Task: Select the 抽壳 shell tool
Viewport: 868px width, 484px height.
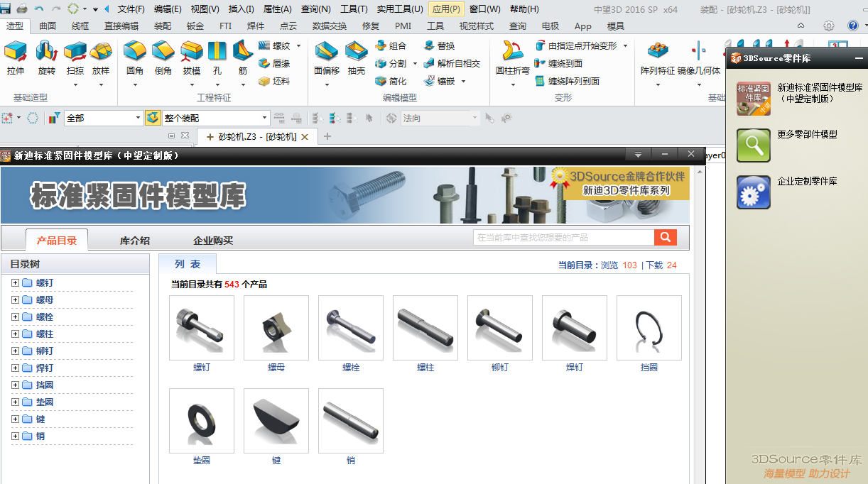Action: coord(357,58)
